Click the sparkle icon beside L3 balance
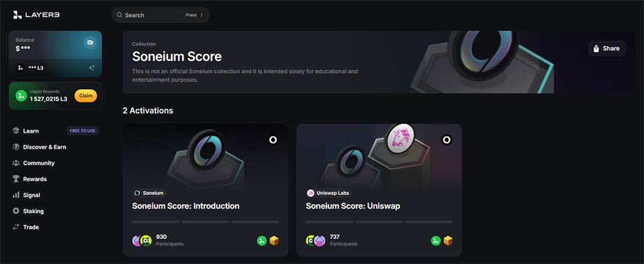The height and width of the screenshot is (264, 644). (92, 68)
